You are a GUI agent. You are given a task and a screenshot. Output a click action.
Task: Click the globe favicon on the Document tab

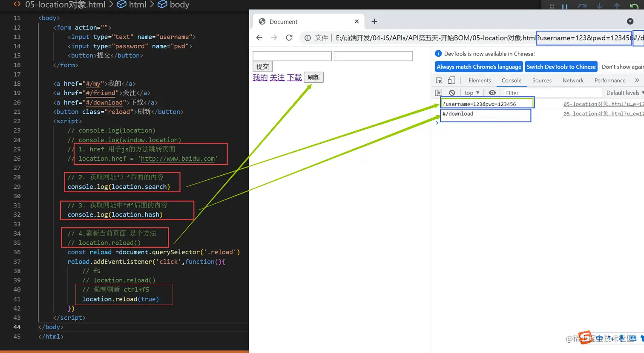(x=262, y=21)
